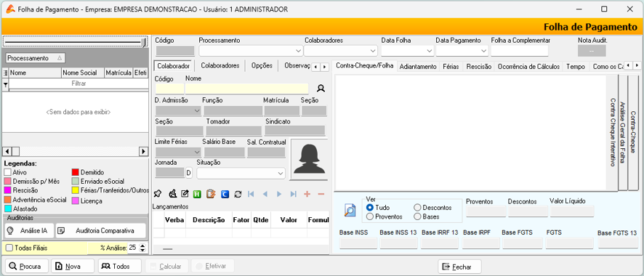Viewport: 644px width, 276px height.
Task: Open the D. Admissão date dropdown
Action: tap(196, 110)
